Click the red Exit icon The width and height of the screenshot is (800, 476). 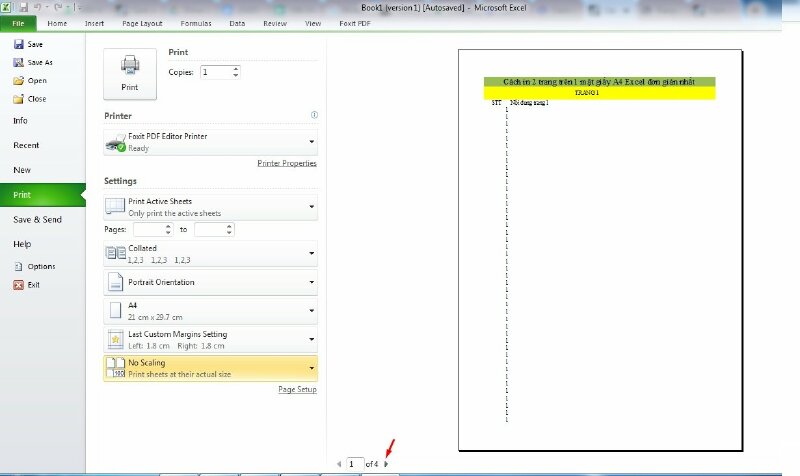point(18,285)
